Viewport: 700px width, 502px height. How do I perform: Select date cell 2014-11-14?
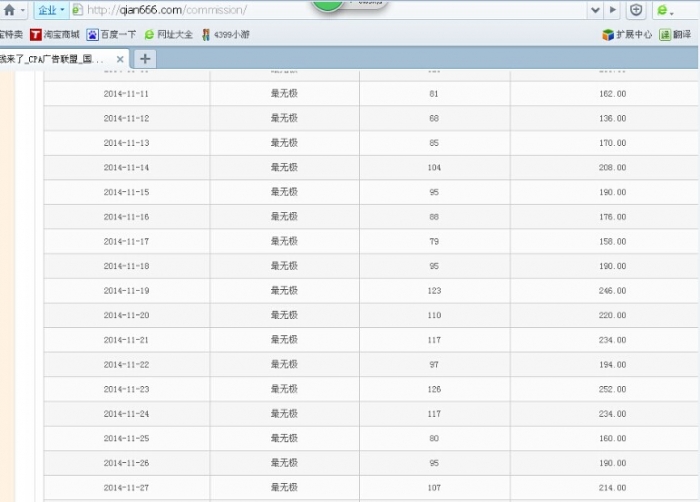(x=126, y=167)
